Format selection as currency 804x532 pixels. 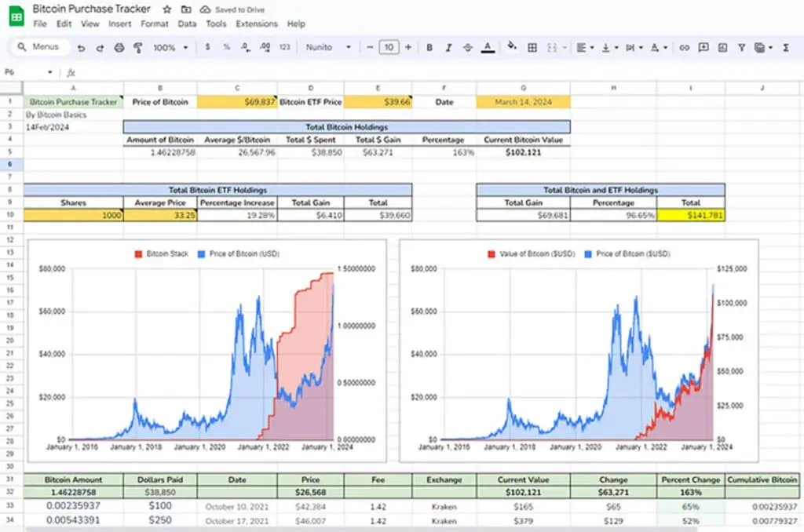(x=207, y=47)
